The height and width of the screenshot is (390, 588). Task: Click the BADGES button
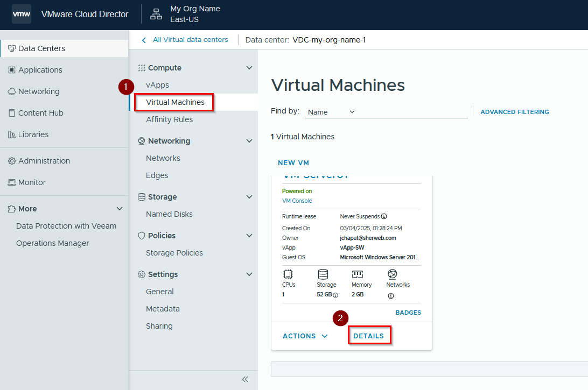408,313
